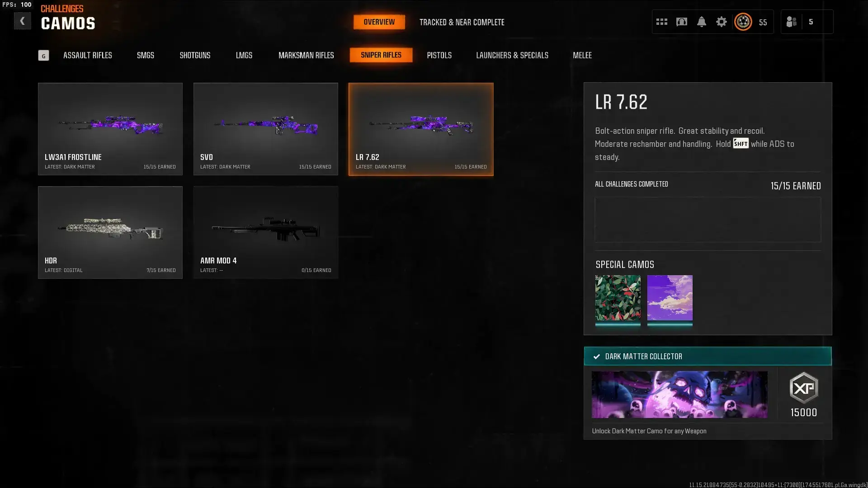Viewport: 868px width, 488px height.
Task: Open the social party icon
Action: click(x=791, y=22)
